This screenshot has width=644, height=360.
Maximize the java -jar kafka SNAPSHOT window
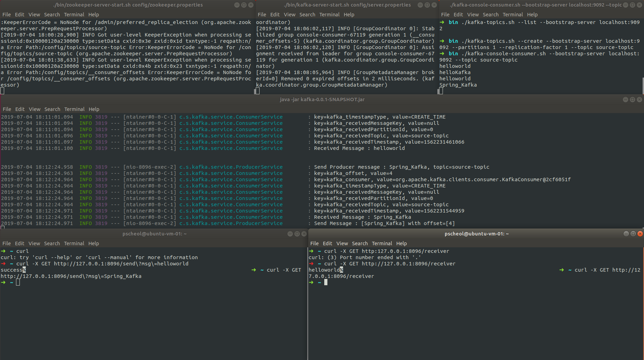pyautogui.click(x=633, y=99)
